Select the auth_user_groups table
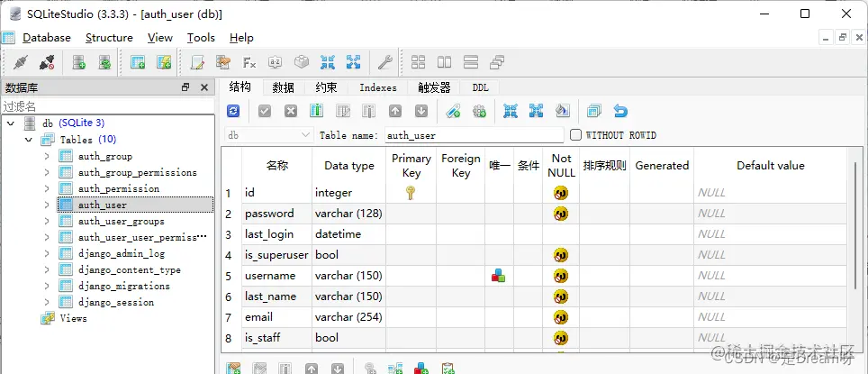 point(122,221)
